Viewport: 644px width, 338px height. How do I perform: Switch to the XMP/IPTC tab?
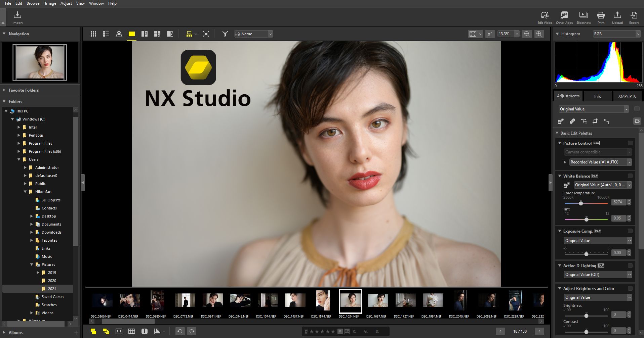click(627, 96)
